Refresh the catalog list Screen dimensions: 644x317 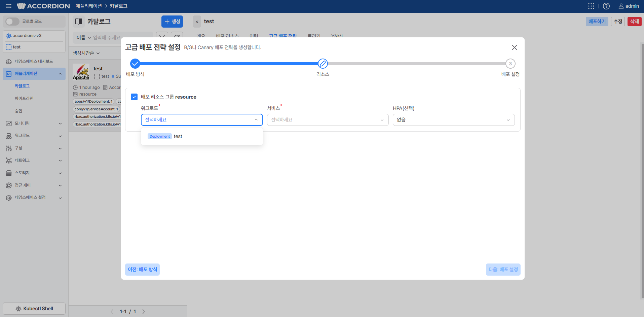[x=177, y=36]
